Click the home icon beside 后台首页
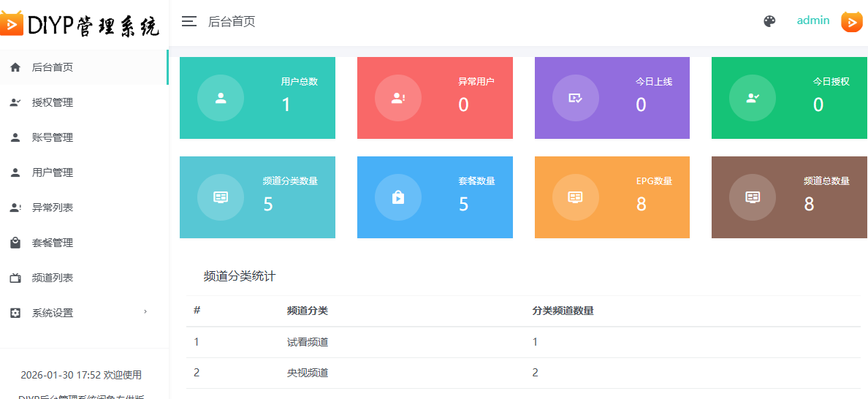The image size is (868, 399). [x=15, y=67]
